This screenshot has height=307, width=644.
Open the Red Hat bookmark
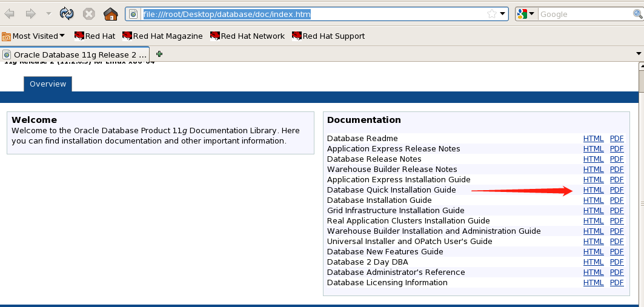click(x=95, y=36)
